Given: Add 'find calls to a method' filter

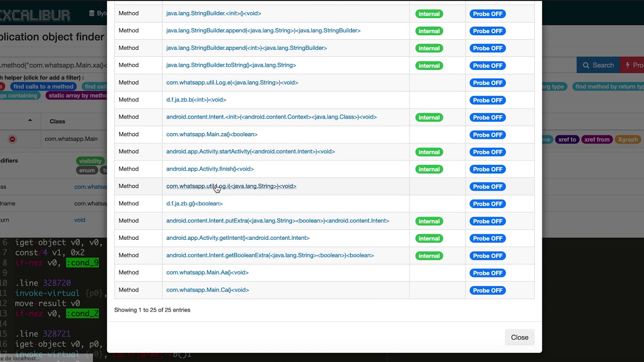Looking at the screenshot, I should (43, 86).
